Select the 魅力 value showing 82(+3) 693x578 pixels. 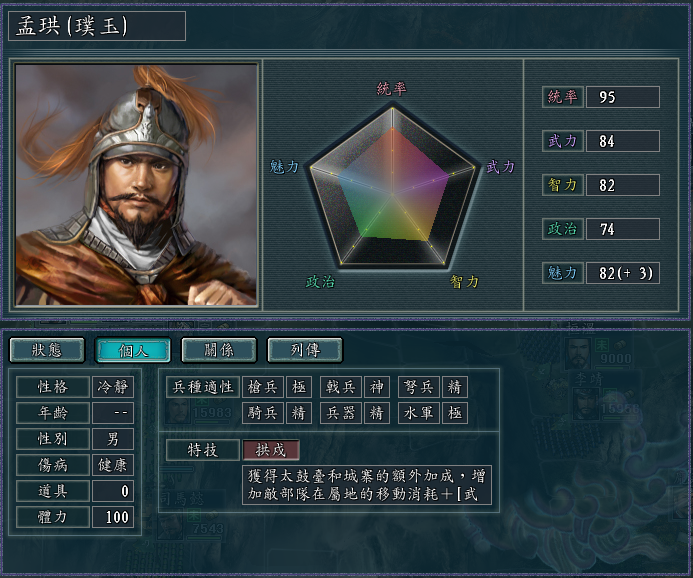point(623,273)
